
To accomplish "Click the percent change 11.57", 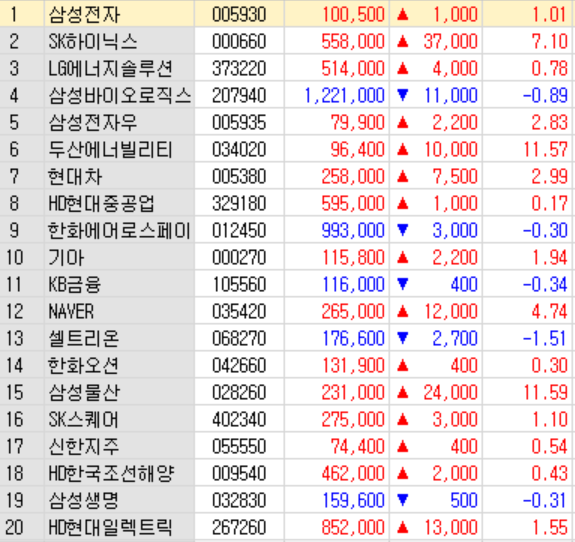I will pyautogui.click(x=546, y=150).
